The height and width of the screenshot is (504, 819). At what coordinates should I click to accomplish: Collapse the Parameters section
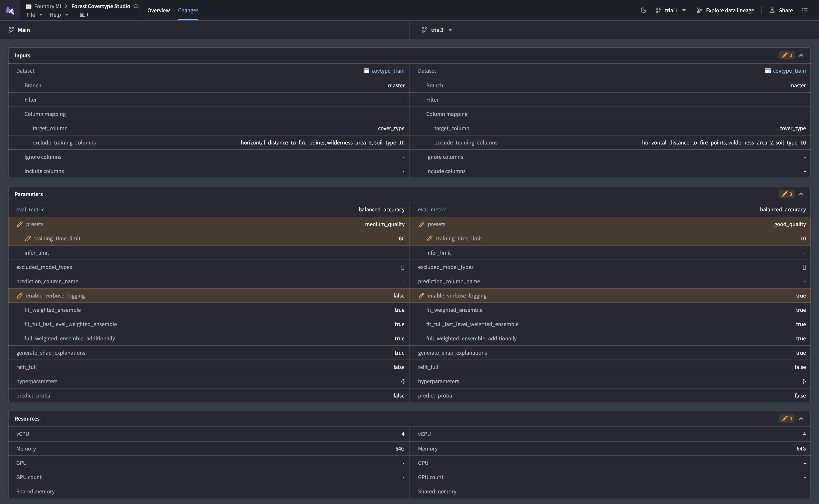point(801,194)
